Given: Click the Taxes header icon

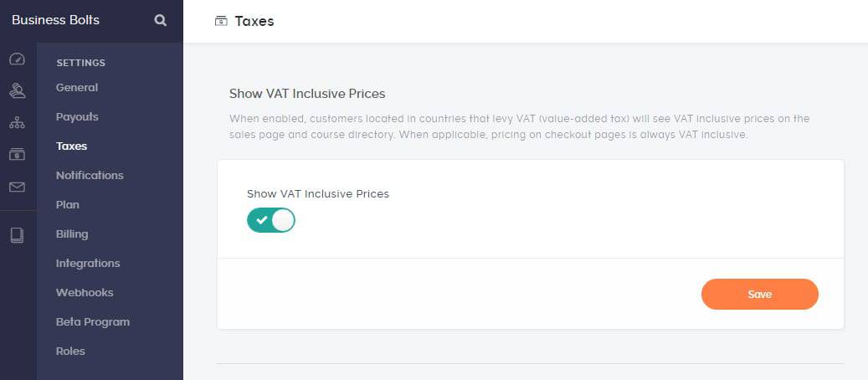Looking at the screenshot, I should [x=221, y=21].
